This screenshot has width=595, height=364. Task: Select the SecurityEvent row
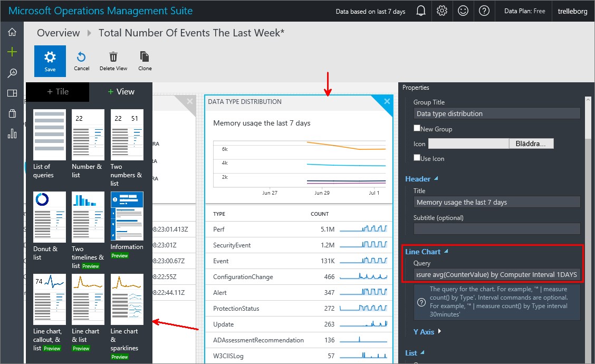coord(299,245)
